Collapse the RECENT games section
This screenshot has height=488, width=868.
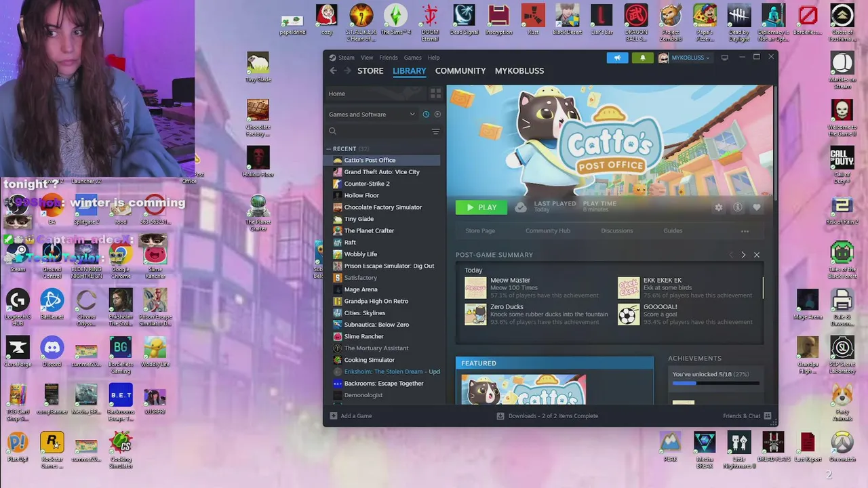click(x=329, y=148)
